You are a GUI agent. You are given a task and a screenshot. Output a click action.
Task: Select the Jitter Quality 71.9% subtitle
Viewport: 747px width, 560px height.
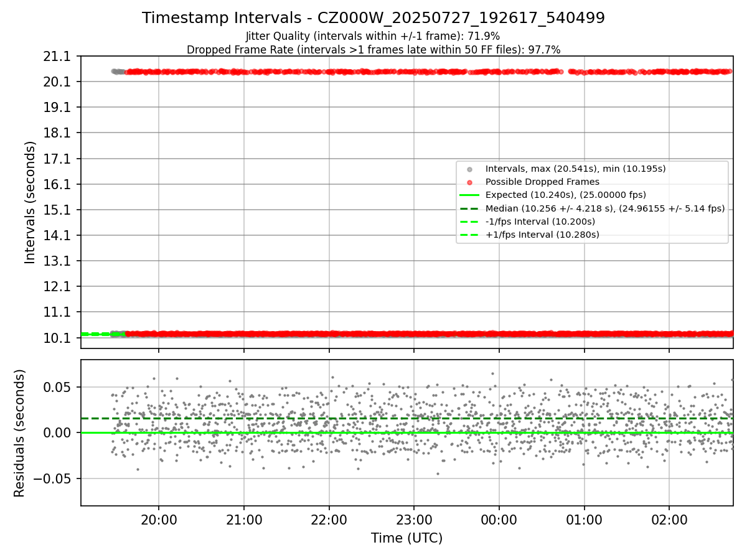pyautogui.click(x=373, y=36)
